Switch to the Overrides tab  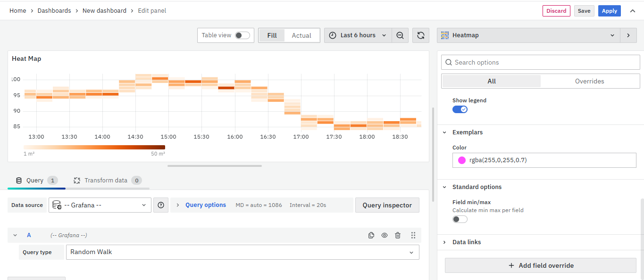click(589, 81)
